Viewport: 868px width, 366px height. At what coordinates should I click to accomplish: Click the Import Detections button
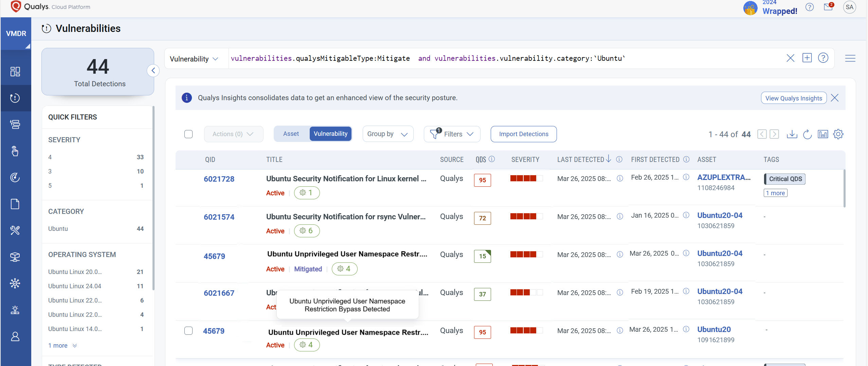click(x=523, y=134)
